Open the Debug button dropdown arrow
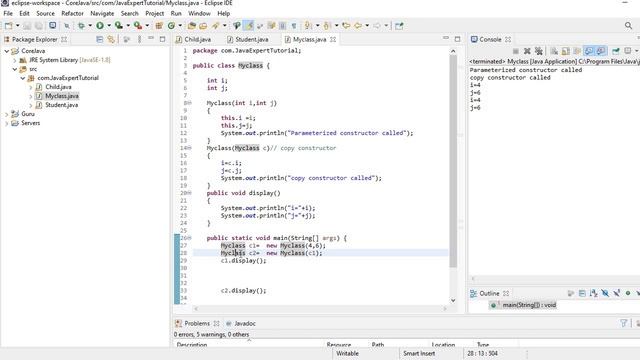 click(x=90, y=26)
